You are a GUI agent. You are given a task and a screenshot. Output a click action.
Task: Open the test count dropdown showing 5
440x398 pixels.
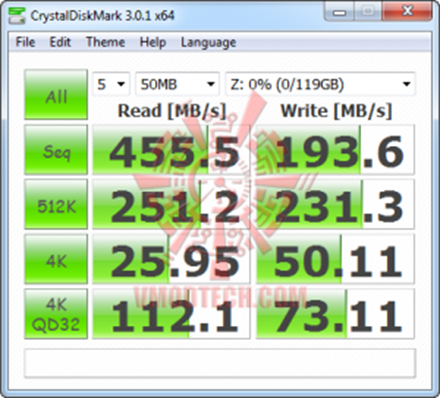click(111, 84)
